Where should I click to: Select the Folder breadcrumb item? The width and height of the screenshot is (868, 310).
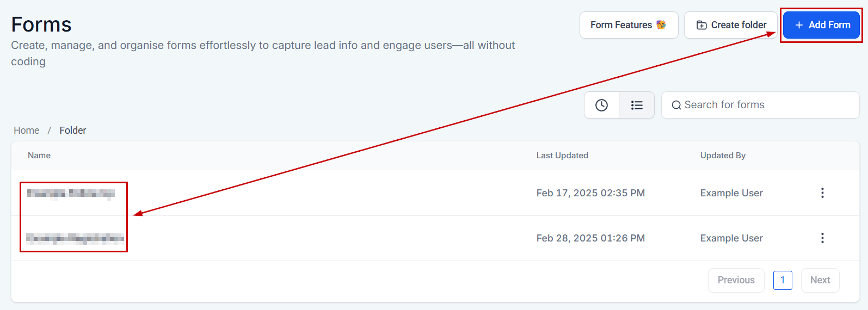(73, 131)
